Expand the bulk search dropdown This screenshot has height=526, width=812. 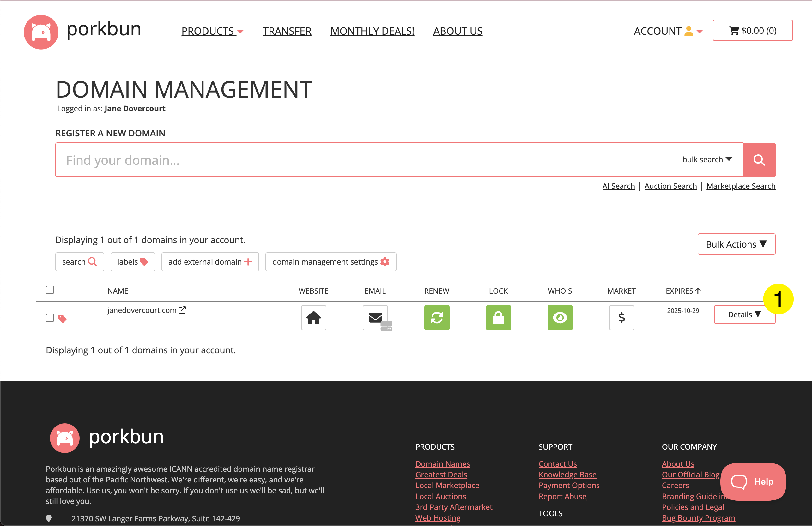click(x=707, y=159)
